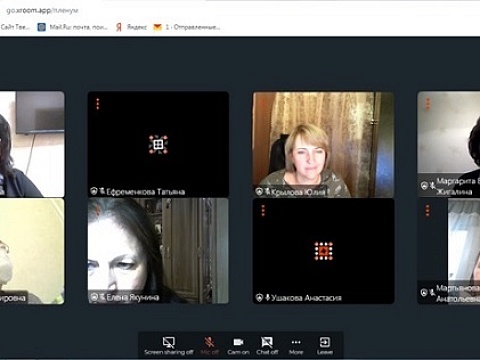This screenshot has height=360, width=480.
Task: Click shield icon next to Крылова Юлия
Action: point(259,192)
